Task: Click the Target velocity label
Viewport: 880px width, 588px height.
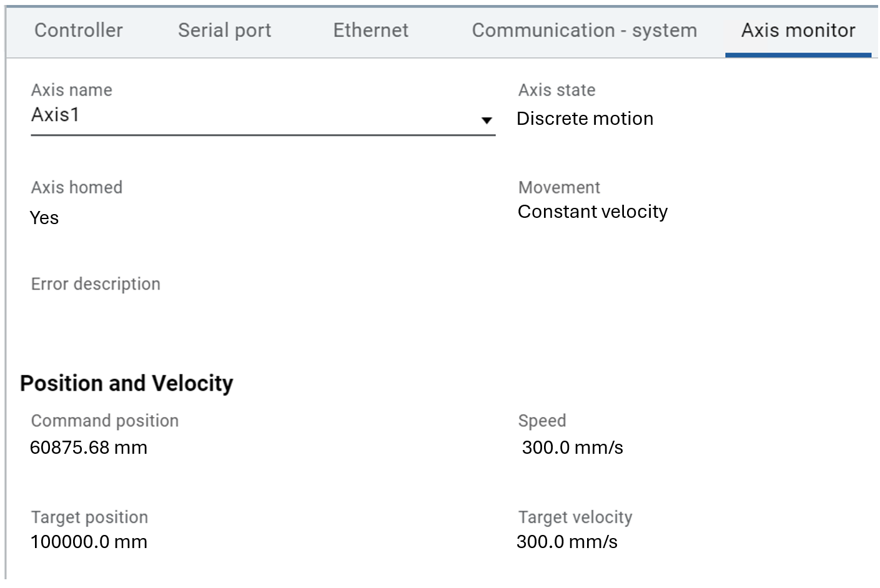Action: pos(575,517)
